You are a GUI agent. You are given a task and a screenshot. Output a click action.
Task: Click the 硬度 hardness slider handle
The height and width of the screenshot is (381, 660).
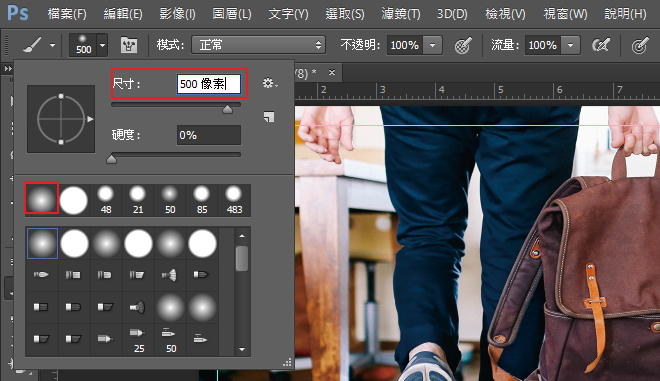112,159
